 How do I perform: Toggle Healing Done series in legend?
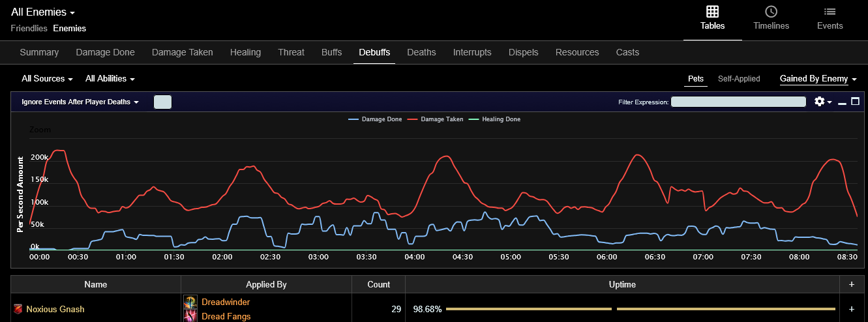point(494,119)
